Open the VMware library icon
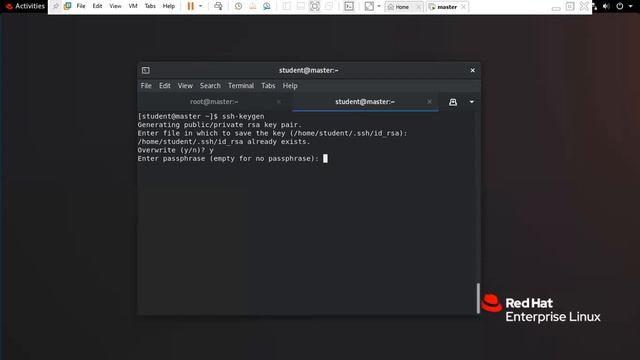The image size is (640, 360). pos(68,6)
